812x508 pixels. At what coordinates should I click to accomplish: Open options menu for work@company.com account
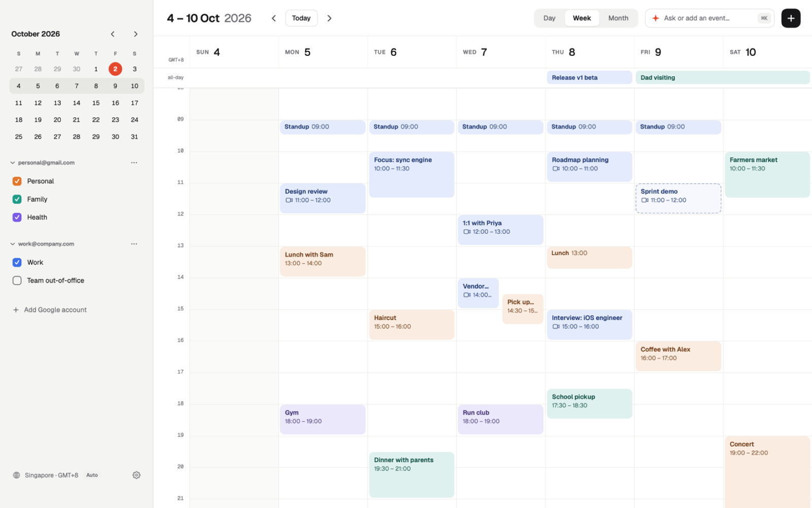click(x=134, y=244)
